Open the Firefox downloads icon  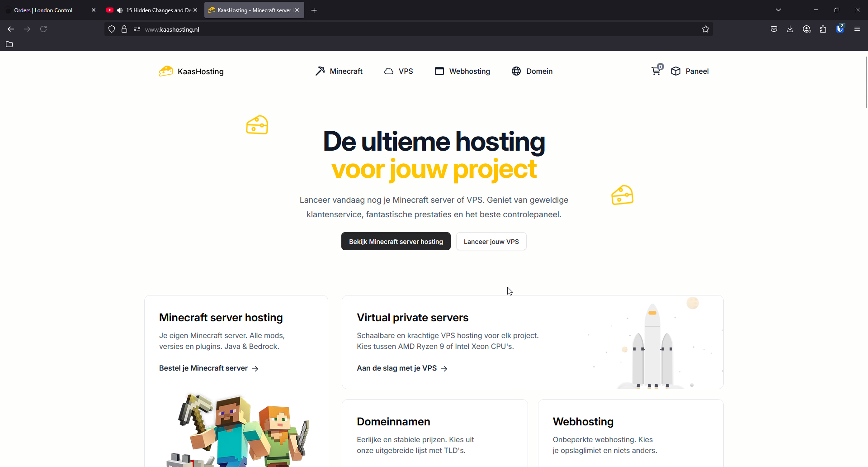pos(790,29)
